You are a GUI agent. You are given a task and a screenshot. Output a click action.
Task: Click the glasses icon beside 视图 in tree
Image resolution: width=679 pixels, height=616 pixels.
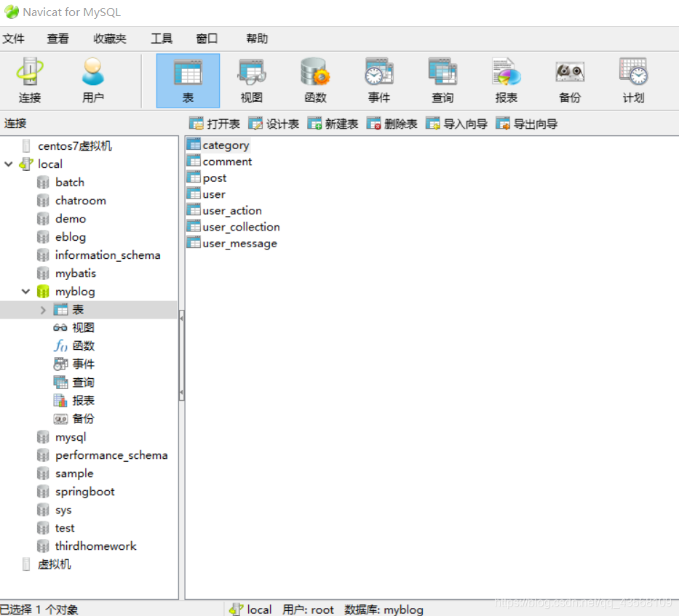click(60, 328)
